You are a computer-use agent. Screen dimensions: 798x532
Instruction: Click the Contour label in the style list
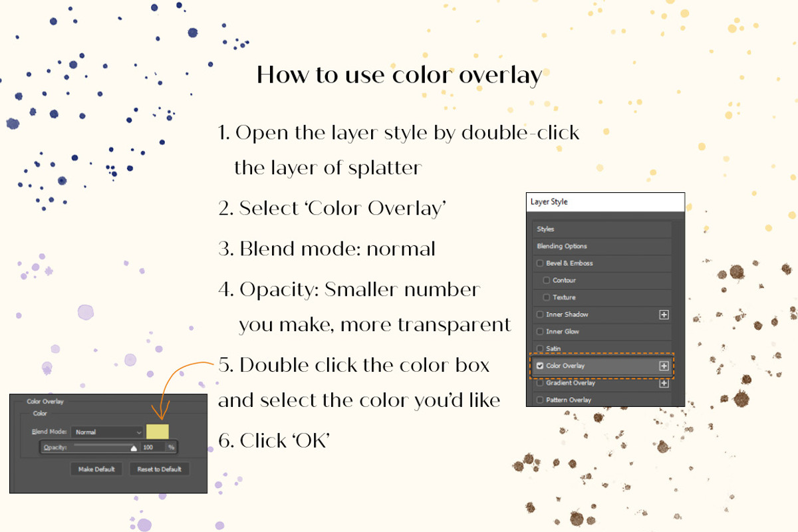click(x=564, y=281)
